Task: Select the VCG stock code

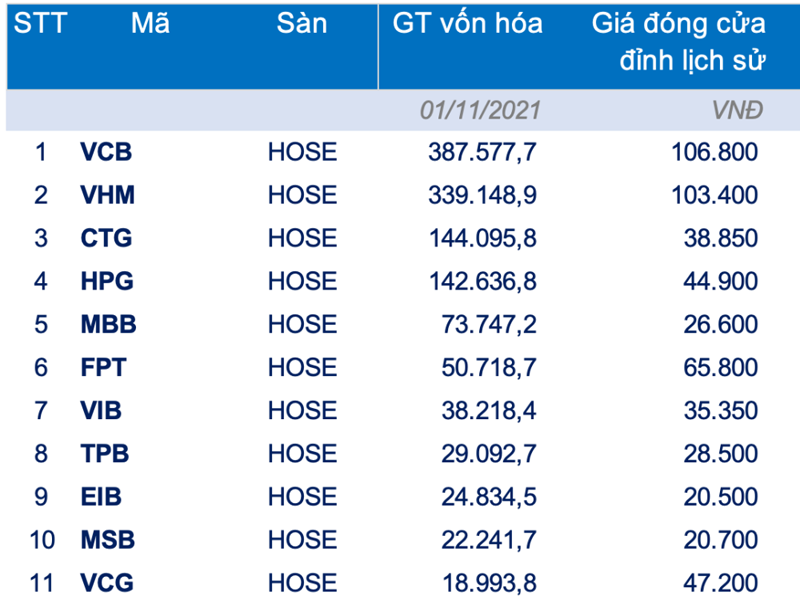Action: coord(107,583)
